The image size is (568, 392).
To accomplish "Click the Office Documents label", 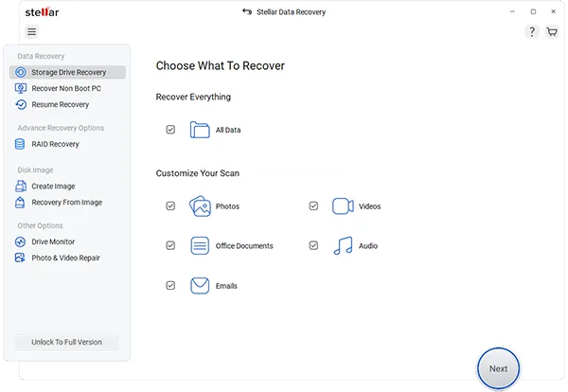I will [x=244, y=245].
